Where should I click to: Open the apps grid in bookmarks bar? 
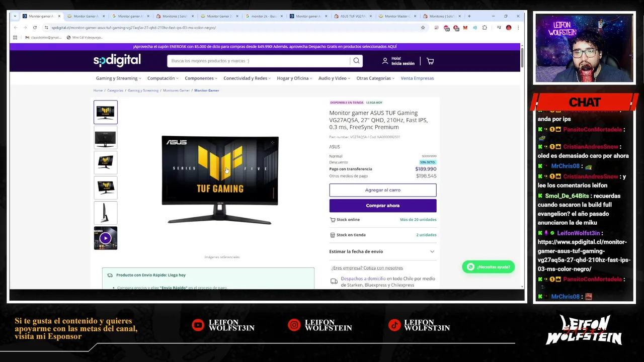click(15, 37)
